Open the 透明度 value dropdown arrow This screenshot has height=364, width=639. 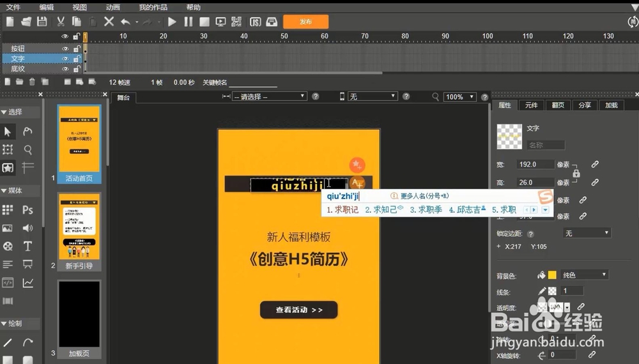567,307
